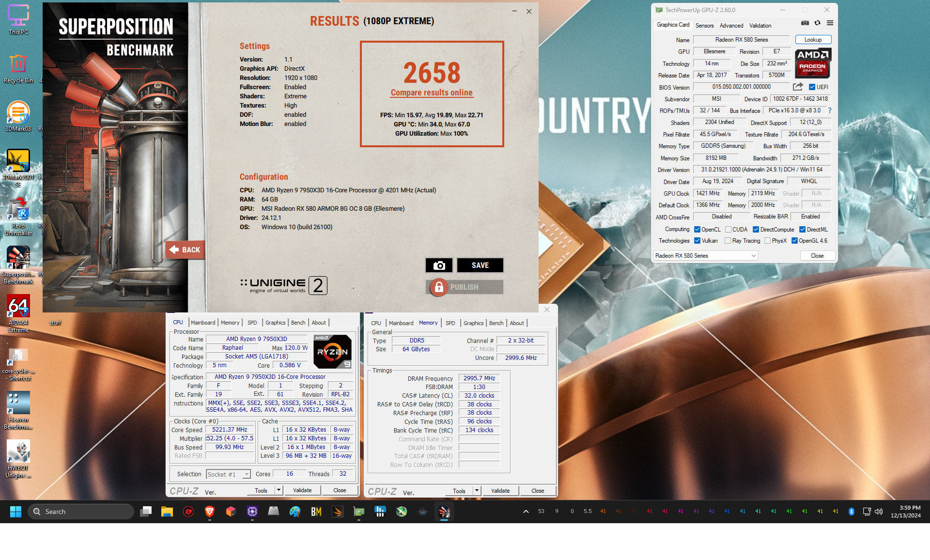
Task: Open the This PC desktop icon
Action: (18, 19)
